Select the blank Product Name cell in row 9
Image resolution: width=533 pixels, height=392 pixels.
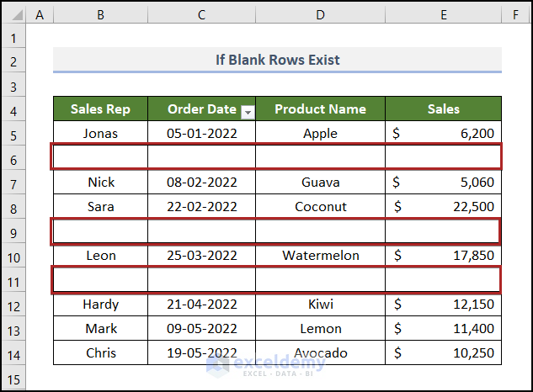pyautogui.click(x=320, y=231)
